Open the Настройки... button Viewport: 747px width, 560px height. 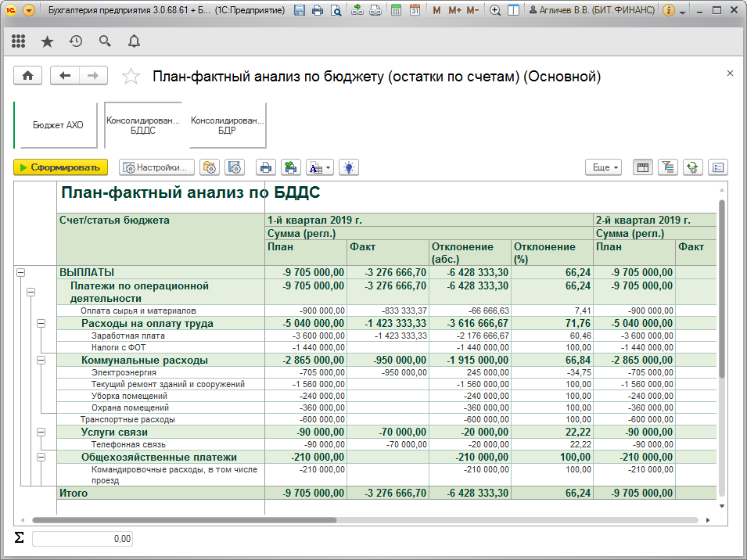pos(156,167)
